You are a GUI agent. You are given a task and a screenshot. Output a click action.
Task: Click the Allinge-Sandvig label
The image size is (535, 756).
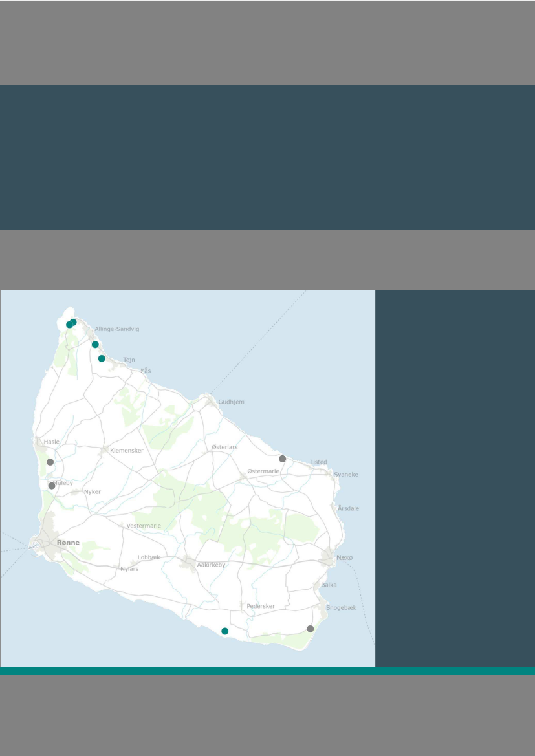[116, 329]
